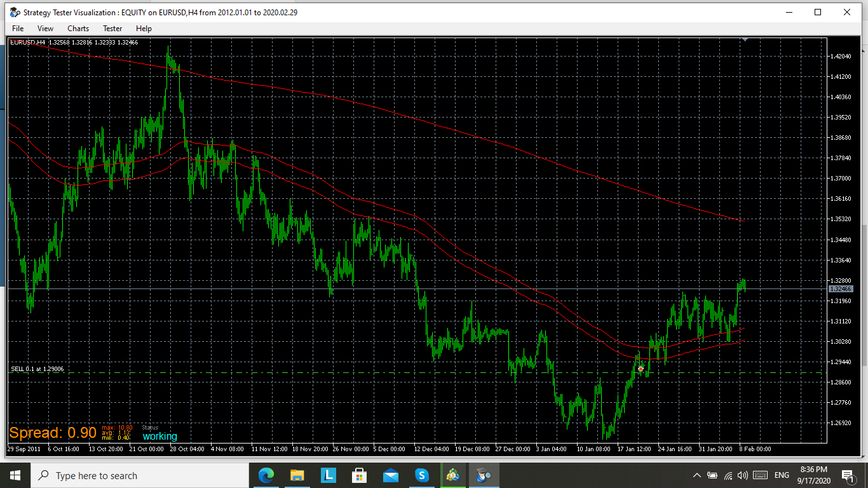Click the EURUSD,H4 chart header text
The height and width of the screenshot is (488, 868).
tap(74, 43)
